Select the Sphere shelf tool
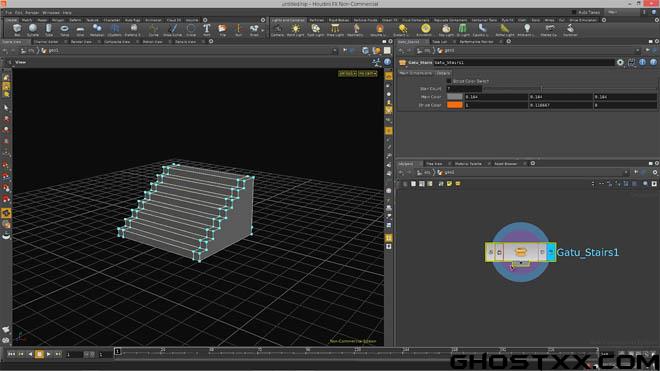 33,29
